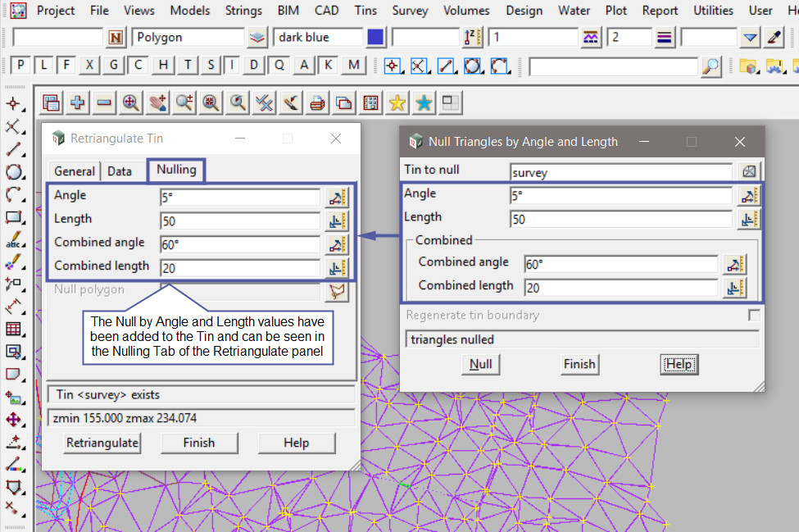Click the text 'abc' tool in left toolbar
This screenshot has width=799, height=532.
pos(14,239)
